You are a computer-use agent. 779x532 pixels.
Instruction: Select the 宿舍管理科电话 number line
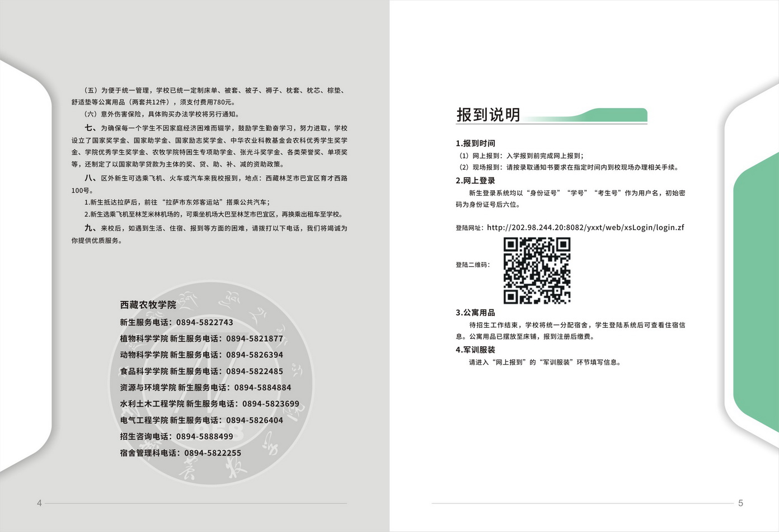pos(180,453)
